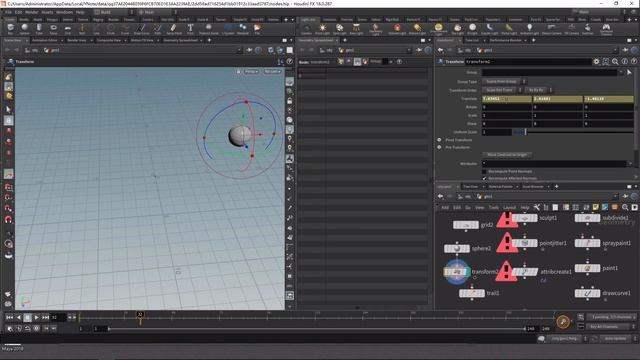
Task: Add a Sky Light from shelf
Action: tap(458, 29)
